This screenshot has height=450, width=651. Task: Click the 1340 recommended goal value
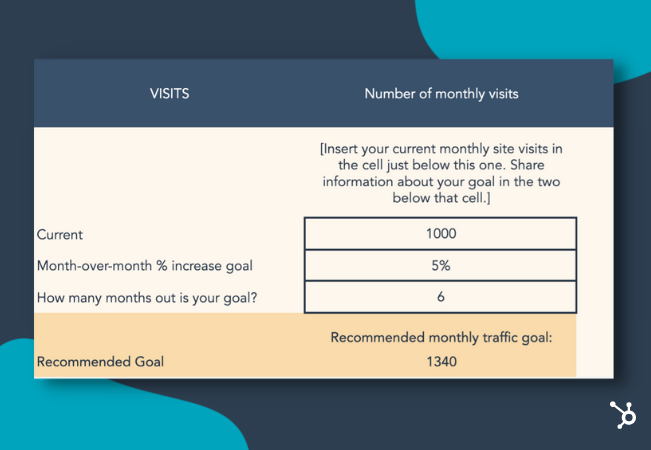[x=441, y=362]
